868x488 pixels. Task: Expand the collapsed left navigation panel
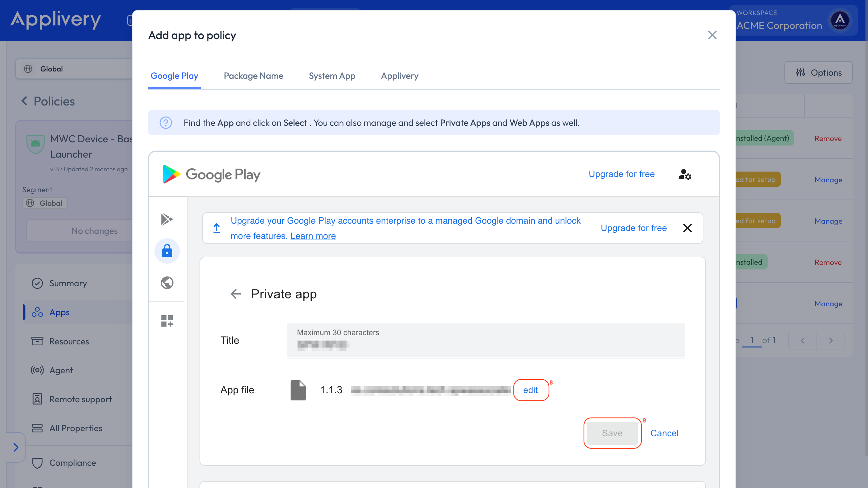[x=16, y=447]
